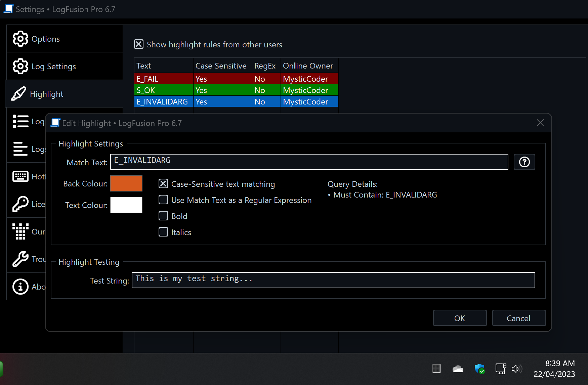Image resolution: width=588 pixels, height=385 pixels.
Task: Click OK to save highlight
Action: pyautogui.click(x=459, y=318)
